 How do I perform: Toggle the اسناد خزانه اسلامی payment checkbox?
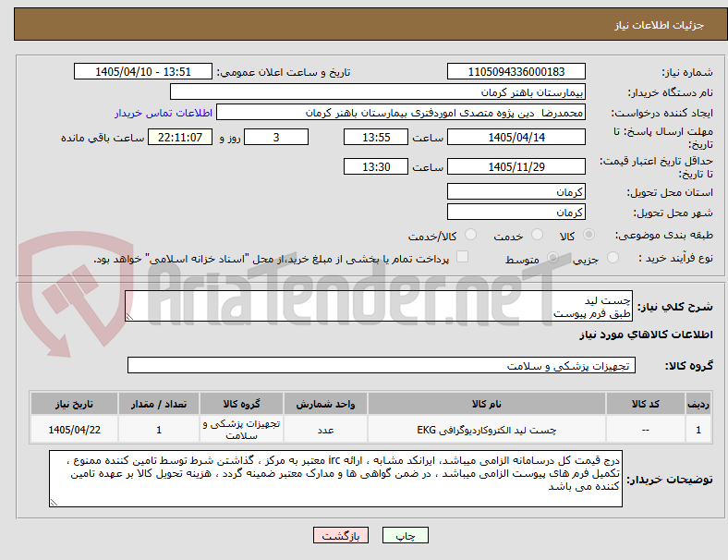click(x=463, y=257)
